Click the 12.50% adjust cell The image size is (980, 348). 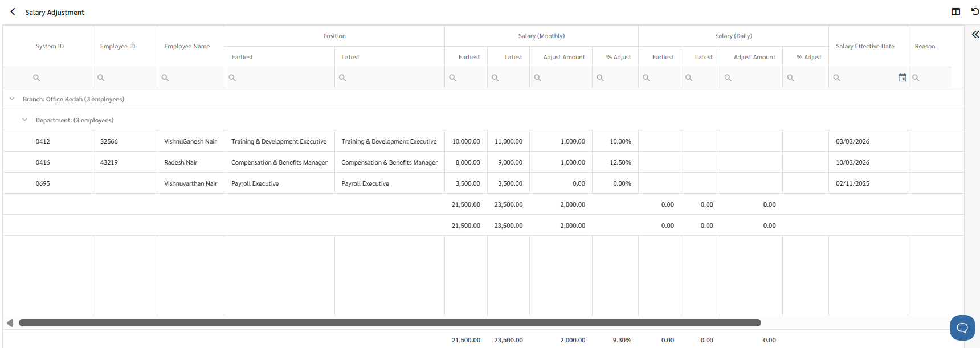pyautogui.click(x=615, y=162)
